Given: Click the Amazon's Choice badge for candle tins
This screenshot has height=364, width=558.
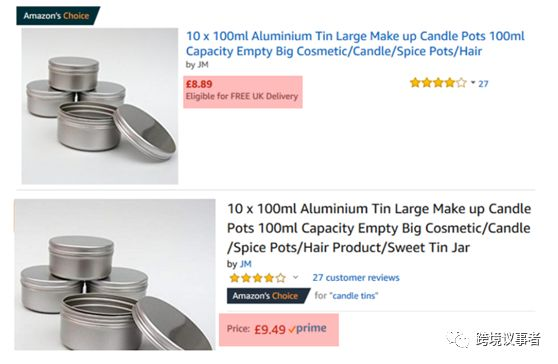Looking at the screenshot, I should pyautogui.click(x=269, y=296).
